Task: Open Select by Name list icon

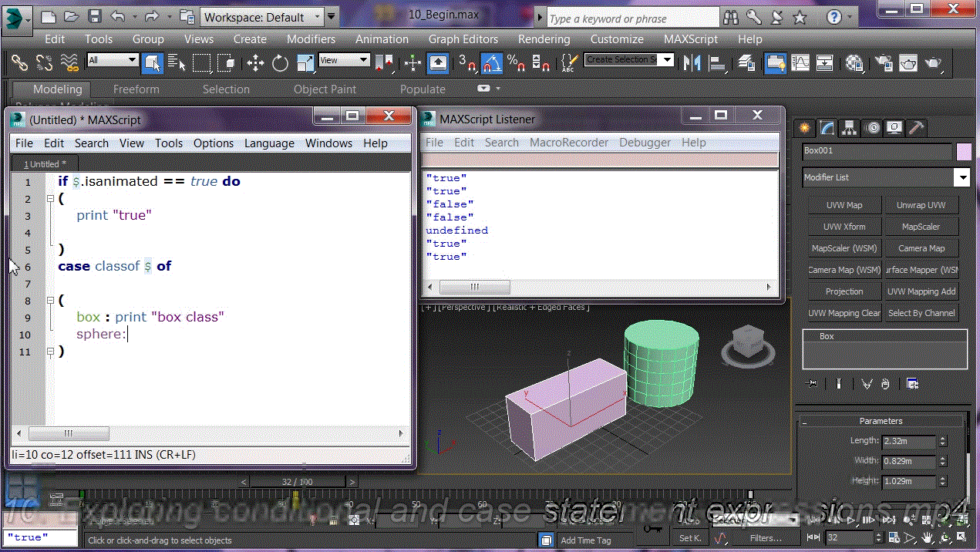Action: click(177, 62)
